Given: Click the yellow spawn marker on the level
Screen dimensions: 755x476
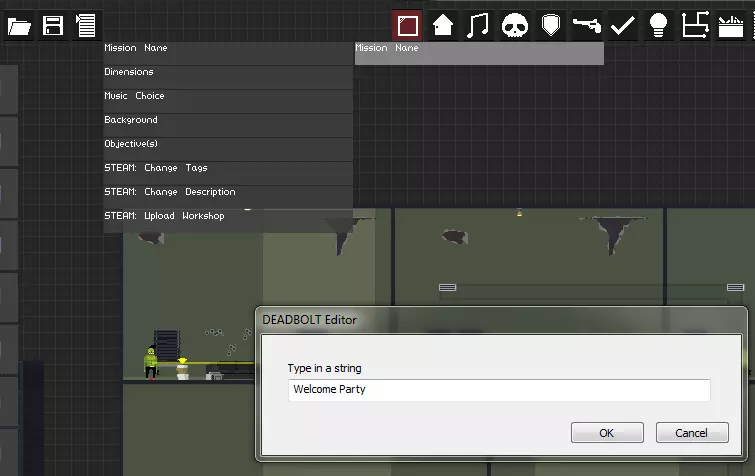Looking at the screenshot, I should (182, 360).
